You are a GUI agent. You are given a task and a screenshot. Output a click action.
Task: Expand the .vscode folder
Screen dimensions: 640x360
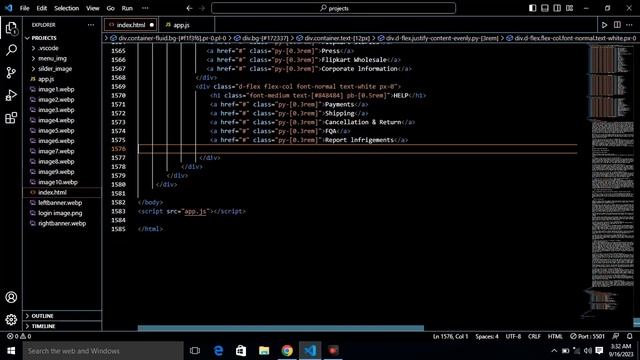tap(48, 48)
